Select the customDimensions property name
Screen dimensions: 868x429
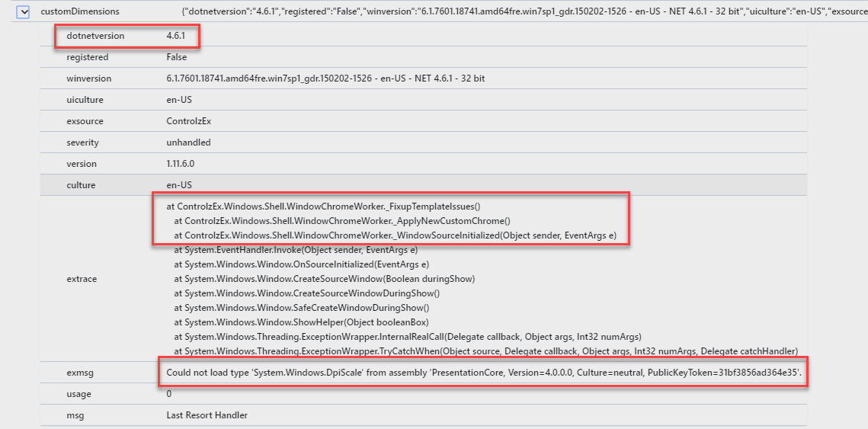(80, 11)
